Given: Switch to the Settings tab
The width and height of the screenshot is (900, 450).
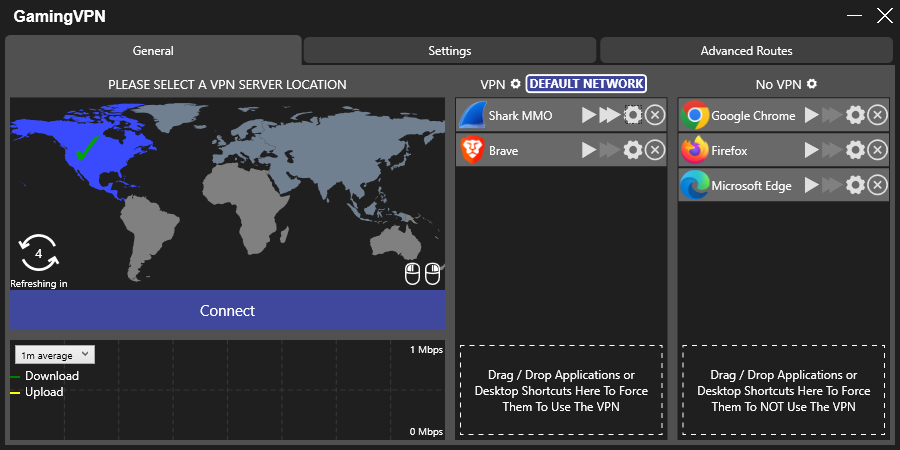Looking at the screenshot, I should click(x=449, y=51).
